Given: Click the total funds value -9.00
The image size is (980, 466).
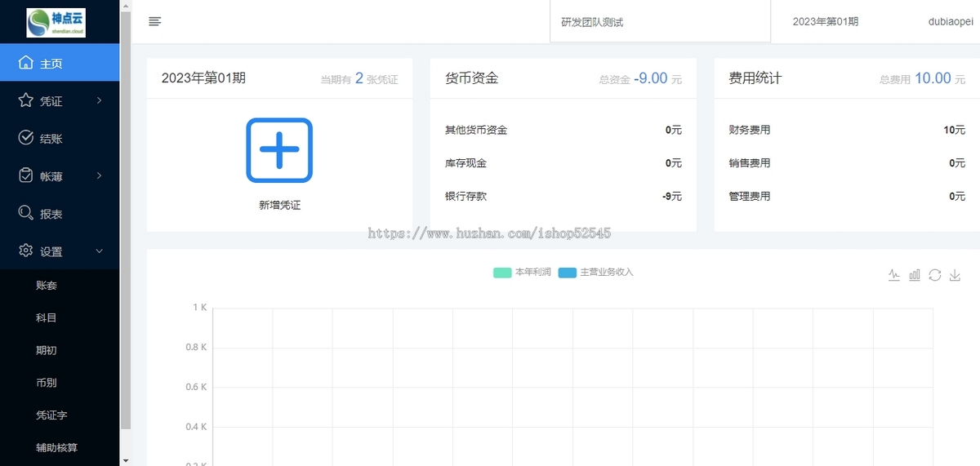Looking at the screenshot, I should point(651,78).
